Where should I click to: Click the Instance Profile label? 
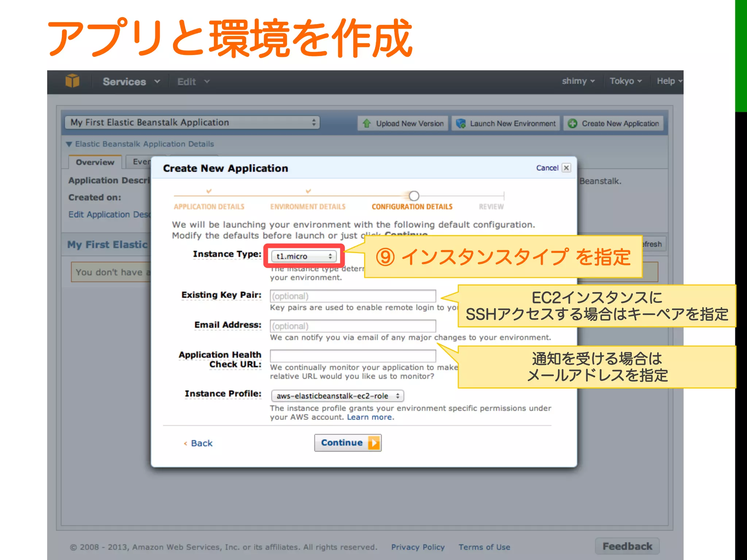pos(223,394)
